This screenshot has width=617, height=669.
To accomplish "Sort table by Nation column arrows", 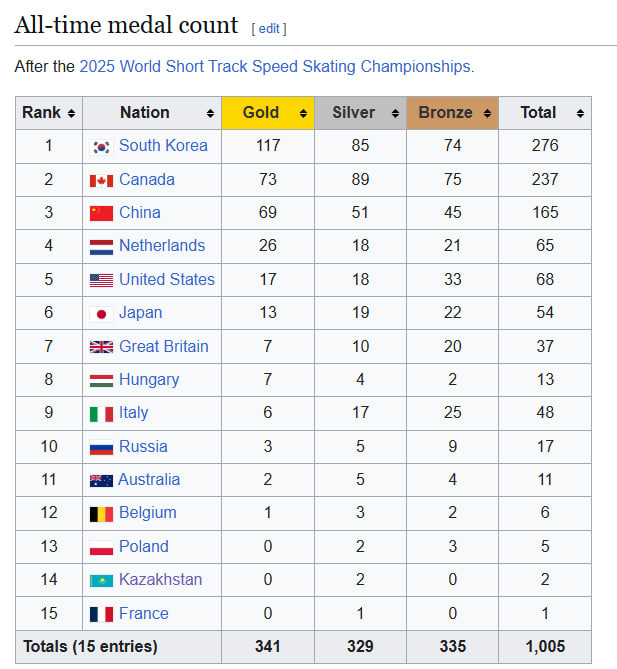I will pyautogui.click(x=210, y=114).
